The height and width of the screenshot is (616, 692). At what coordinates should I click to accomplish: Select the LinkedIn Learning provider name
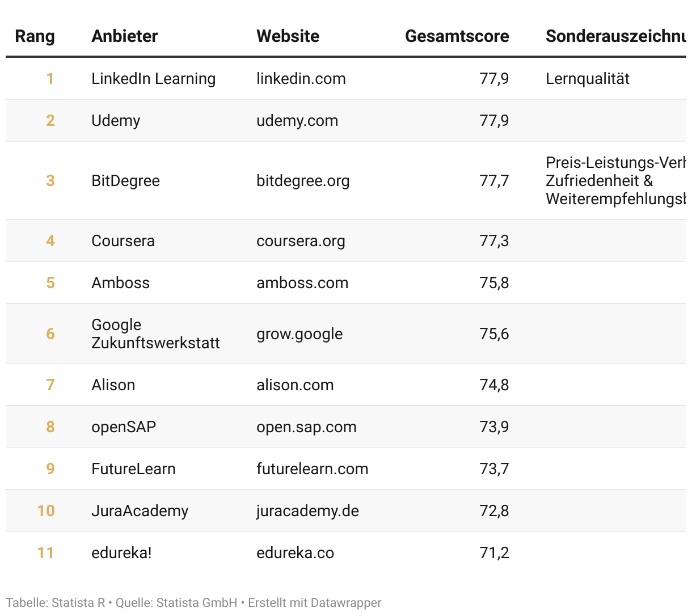pos(153,79)
